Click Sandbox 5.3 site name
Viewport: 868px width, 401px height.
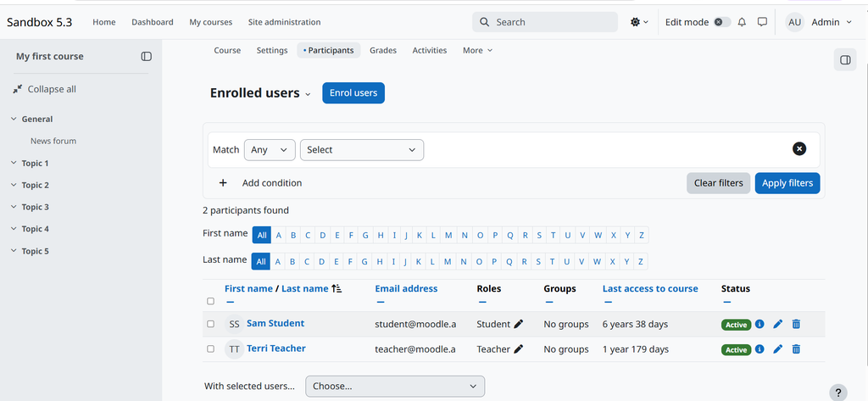[x=39, y=22]
